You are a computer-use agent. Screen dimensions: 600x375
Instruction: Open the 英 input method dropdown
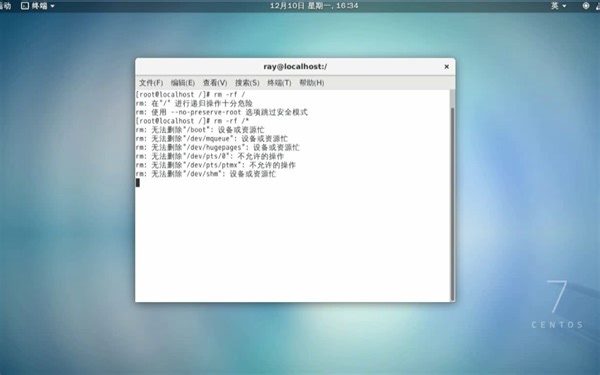click(558, 6)
